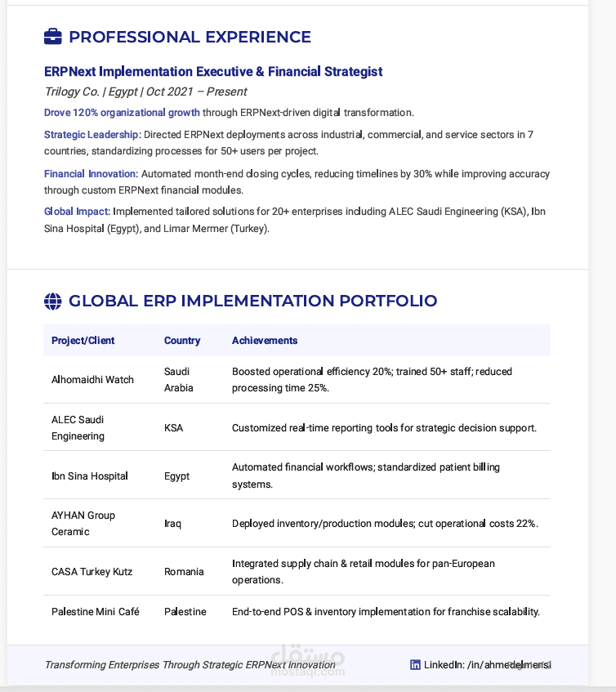This screenshot has height=692, width=616.
Task: Click the 'Transforming Enterprises Through Strategic' footer tagline
Action: [x=190, y=665]
